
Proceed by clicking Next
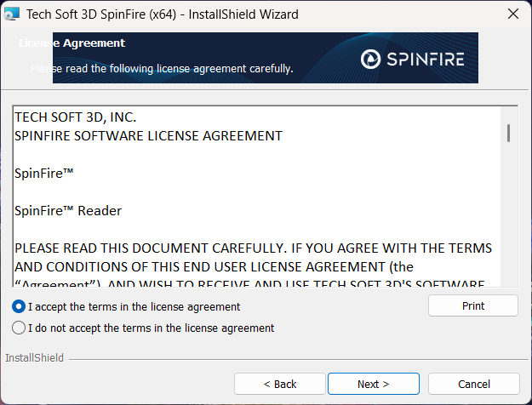373,384
